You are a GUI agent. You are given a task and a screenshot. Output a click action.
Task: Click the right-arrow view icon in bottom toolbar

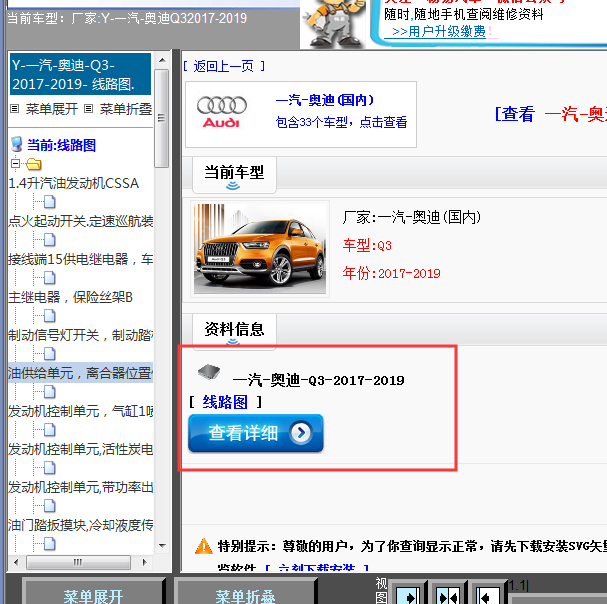coord(408,595)
